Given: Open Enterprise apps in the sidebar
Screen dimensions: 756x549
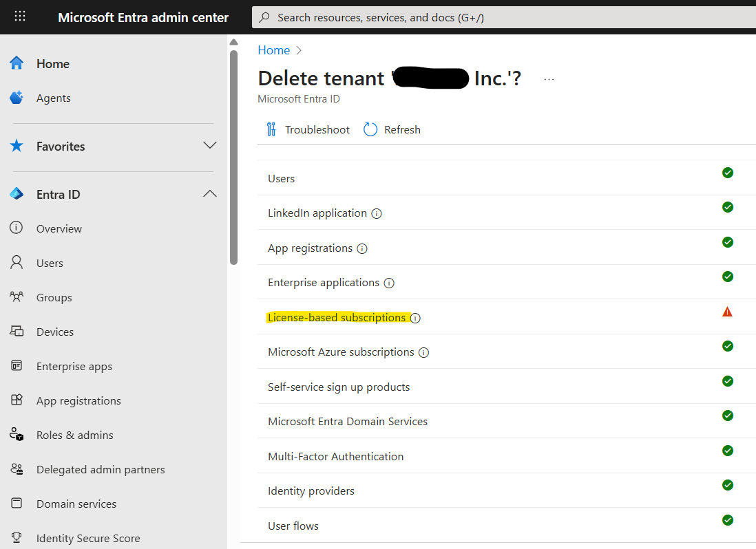Looking at the screenshot, I should (74, 367).
